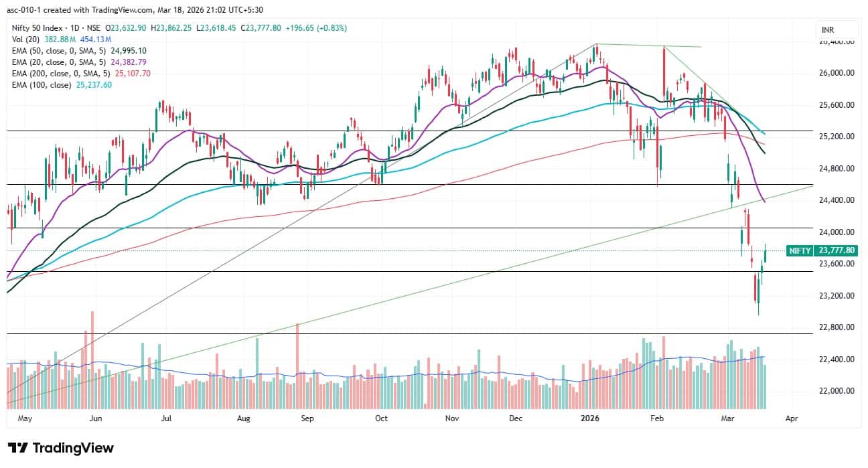Click the 22,400.00 price axis label
Screen dimensions: 868x468
(836, 360)
